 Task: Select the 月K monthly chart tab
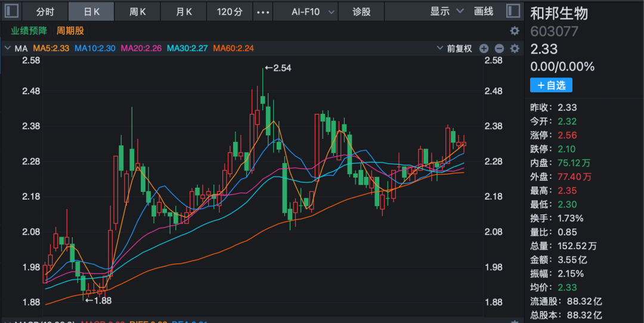click(184, 11)
